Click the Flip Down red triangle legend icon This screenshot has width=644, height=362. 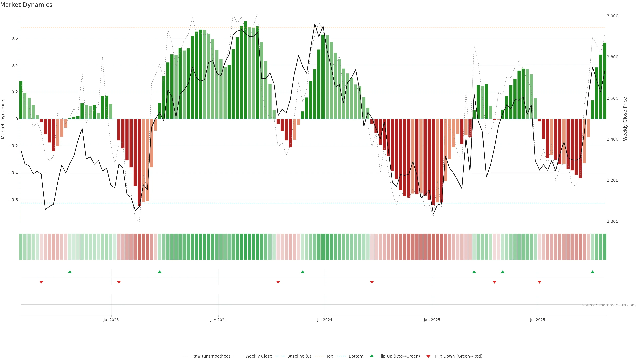tap(428, 356)
